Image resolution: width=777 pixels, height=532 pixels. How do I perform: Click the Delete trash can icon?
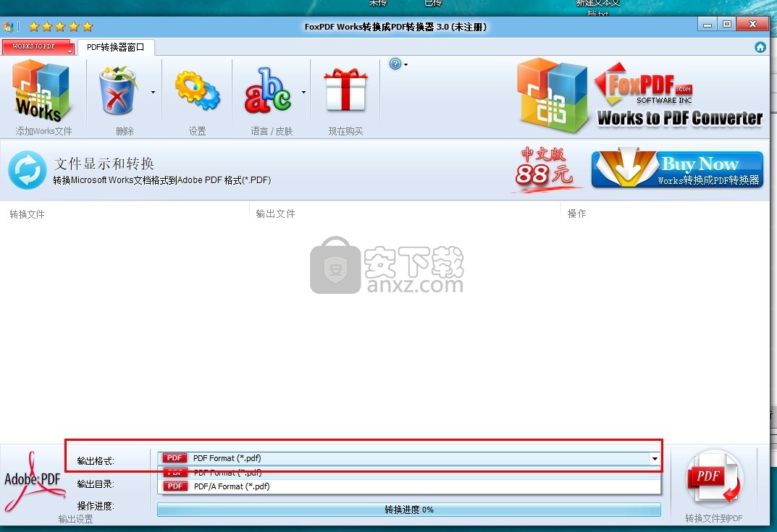(x=118, y=90)
